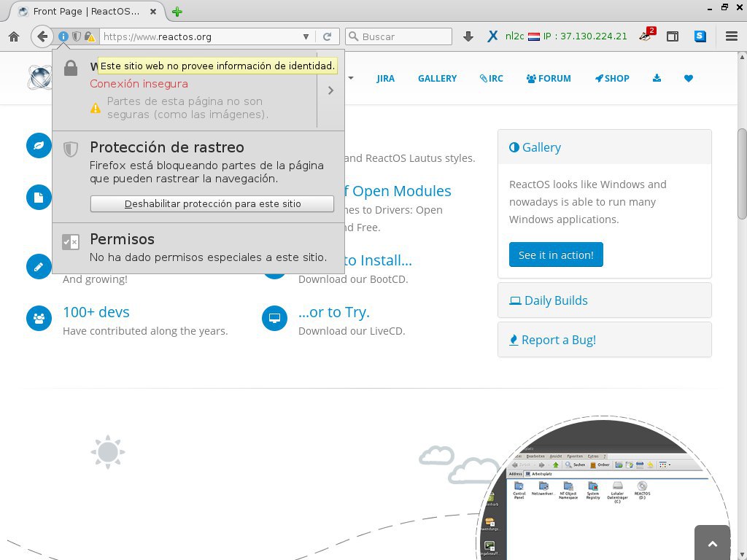Open the Report a Bug! link
This screenshot has width=747, height=560.
pos(553,340)
